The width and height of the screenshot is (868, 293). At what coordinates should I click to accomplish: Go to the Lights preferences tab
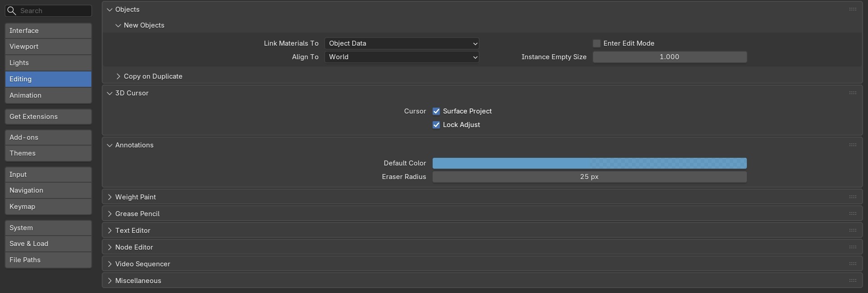[48, 63]
